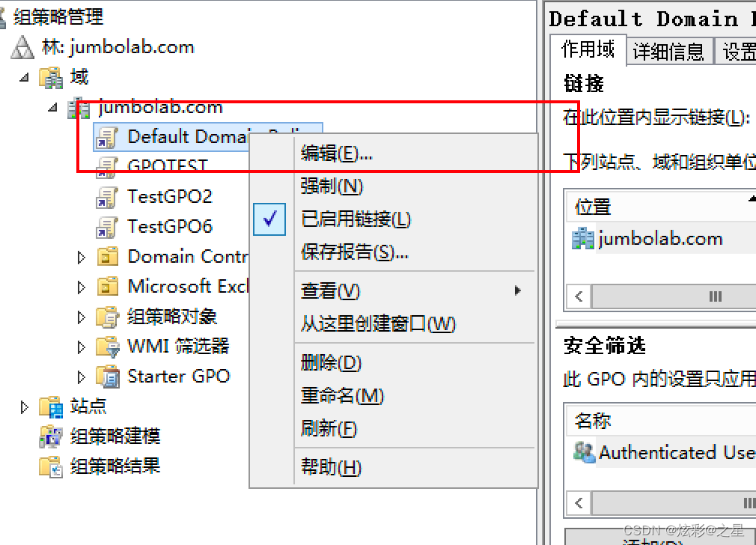Viewport: 756px width, 545px height.
Task: Choose 编辑(E)... from context menu
Action: (x=394, y=154)
